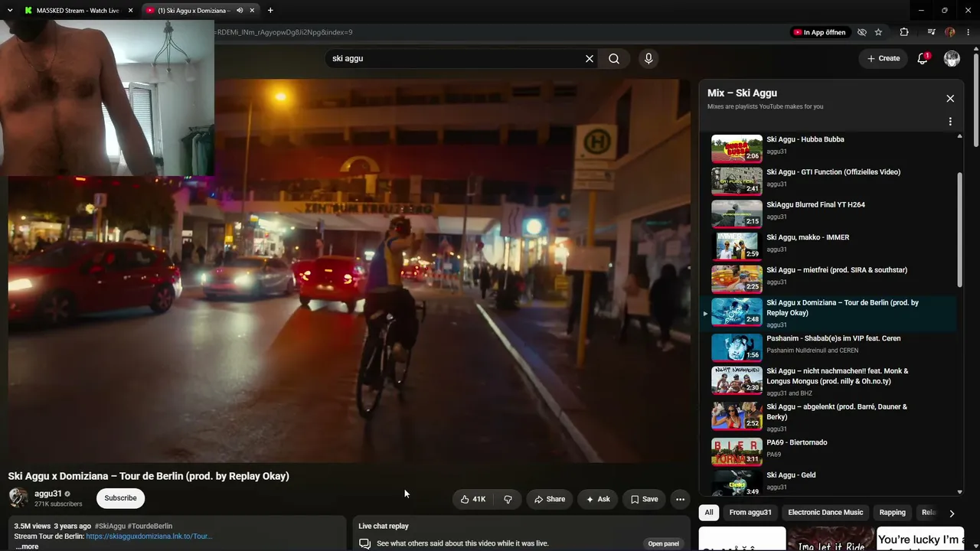The height and width of the screenshot is (551, 980).
Task: Open a new browser tab
Action: 270,10
